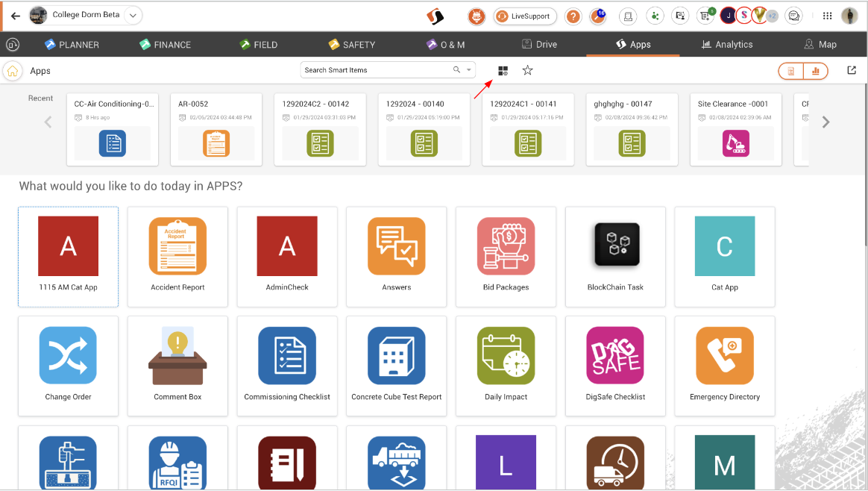Click the open in new window icon
This screenshot has width=868, height=491.
(852, 70)
